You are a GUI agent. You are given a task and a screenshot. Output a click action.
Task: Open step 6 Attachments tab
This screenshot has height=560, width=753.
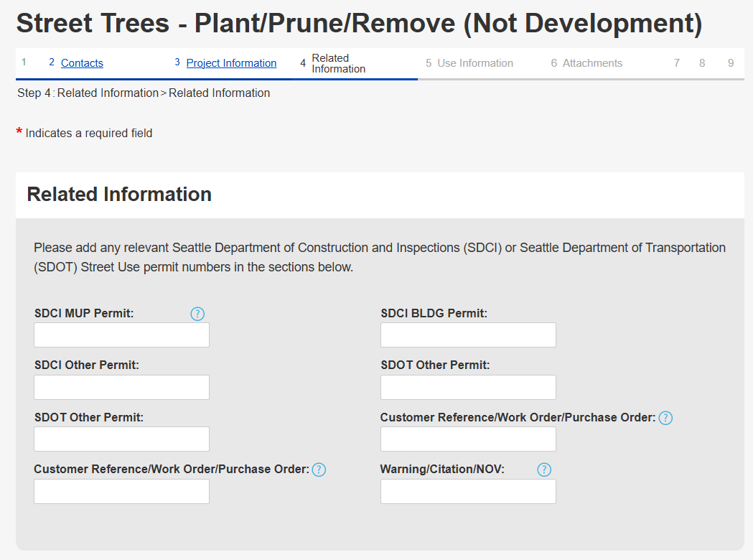point(591,63)
